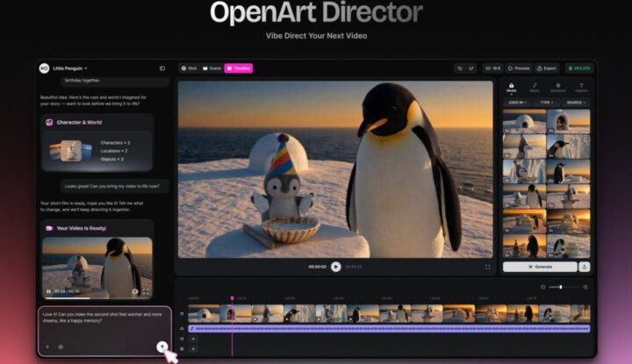Collapse the chat sidebar panel icon
Image resolution: width=632 pixels, height=364 pixels.
coord(162,68)
